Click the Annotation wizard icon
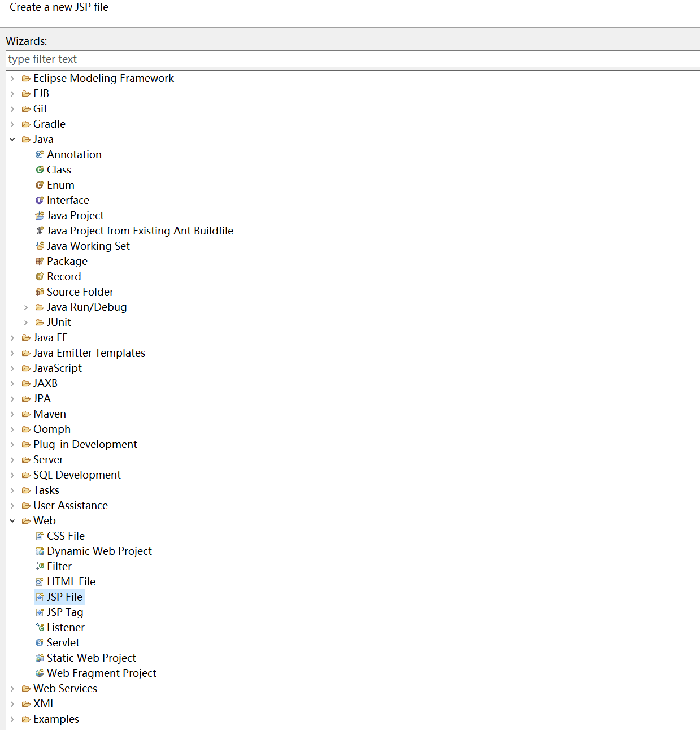 point(40,154)
